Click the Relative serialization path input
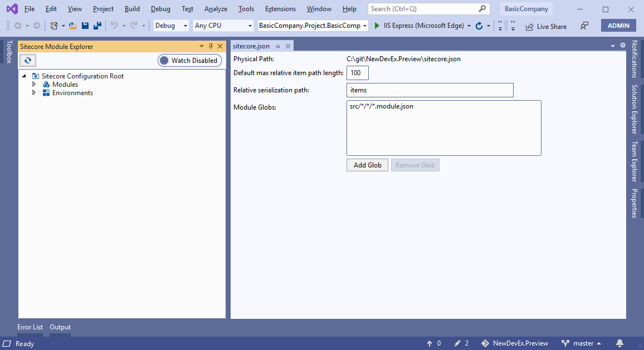644x350 pixels. [430, 90]
